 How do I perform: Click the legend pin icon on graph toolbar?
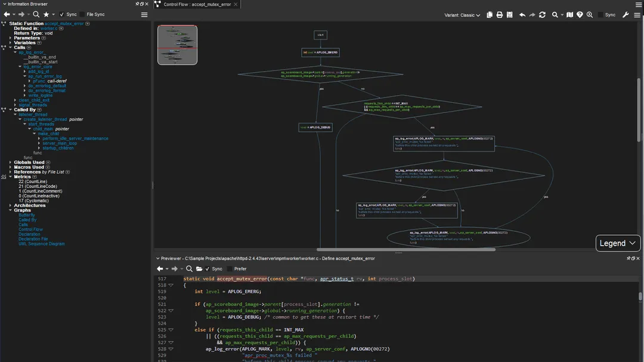(580, 14)
